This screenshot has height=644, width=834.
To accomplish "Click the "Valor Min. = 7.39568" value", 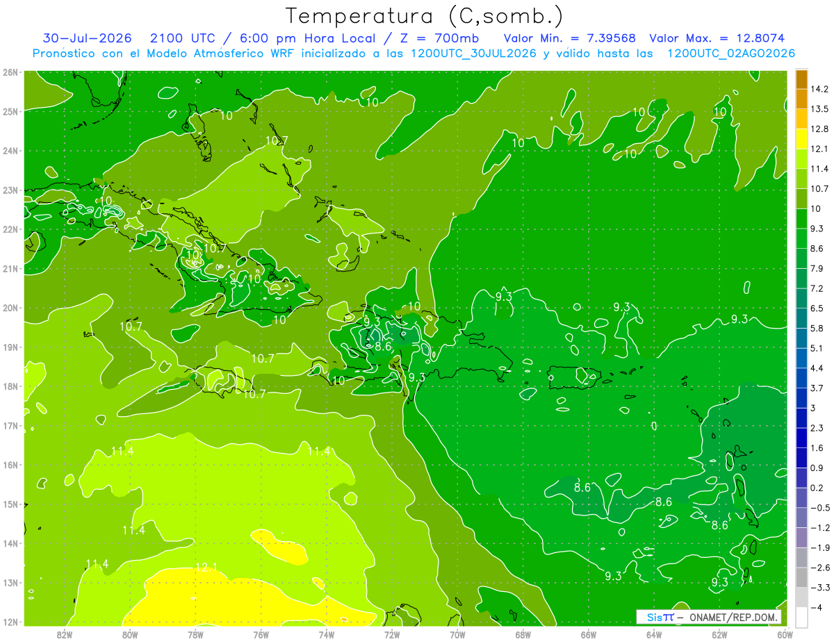I will tap(570, 38).
